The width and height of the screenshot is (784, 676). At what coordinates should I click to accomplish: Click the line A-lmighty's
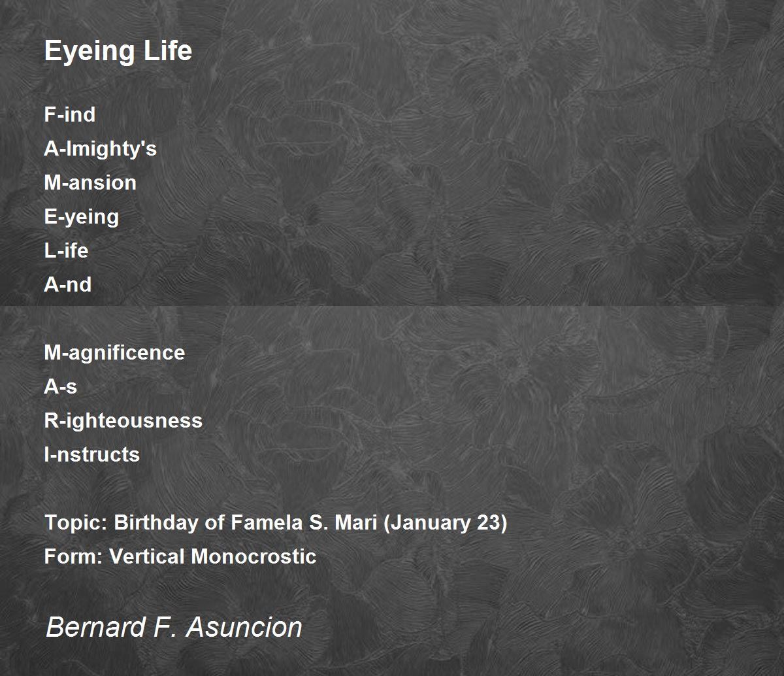click(x=101, y=149)
